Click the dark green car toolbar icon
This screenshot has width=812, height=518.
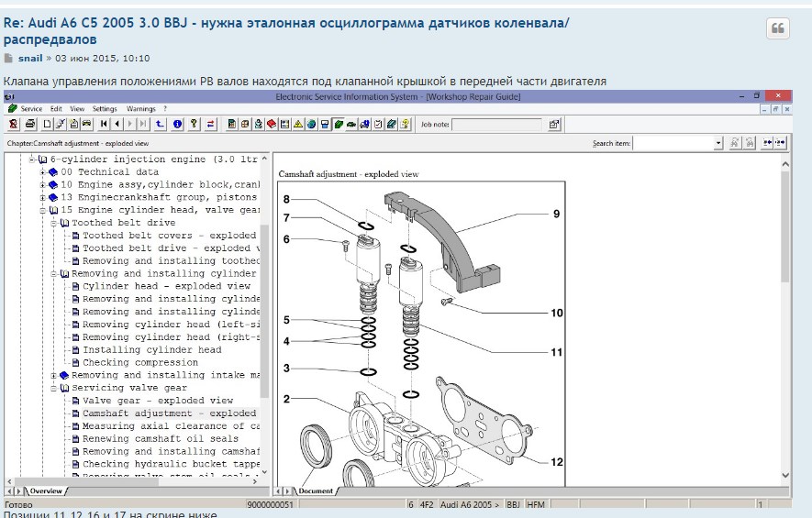pyautogui.click(x=351, y=124)
